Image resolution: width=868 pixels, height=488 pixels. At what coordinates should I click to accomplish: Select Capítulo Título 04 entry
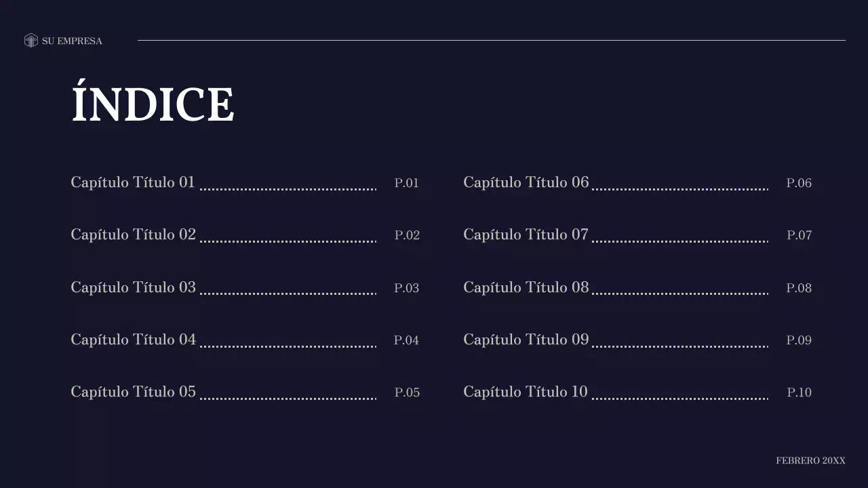pos(133,340)
